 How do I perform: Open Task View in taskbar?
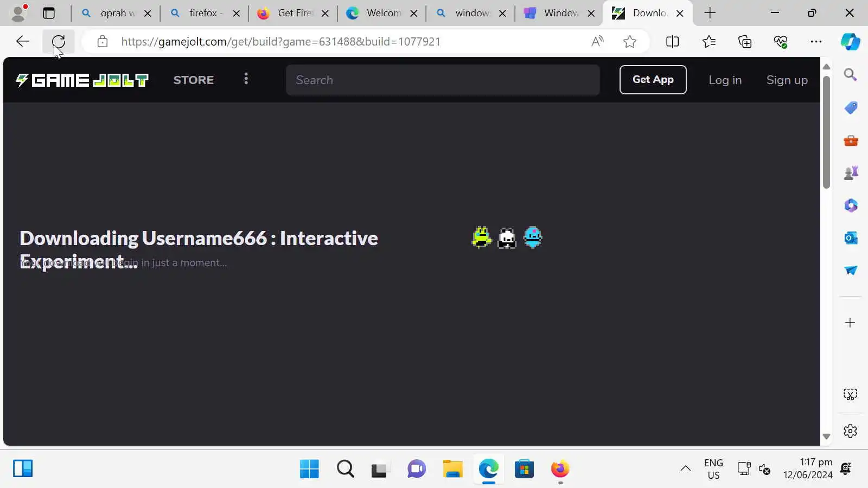(380, 469)
